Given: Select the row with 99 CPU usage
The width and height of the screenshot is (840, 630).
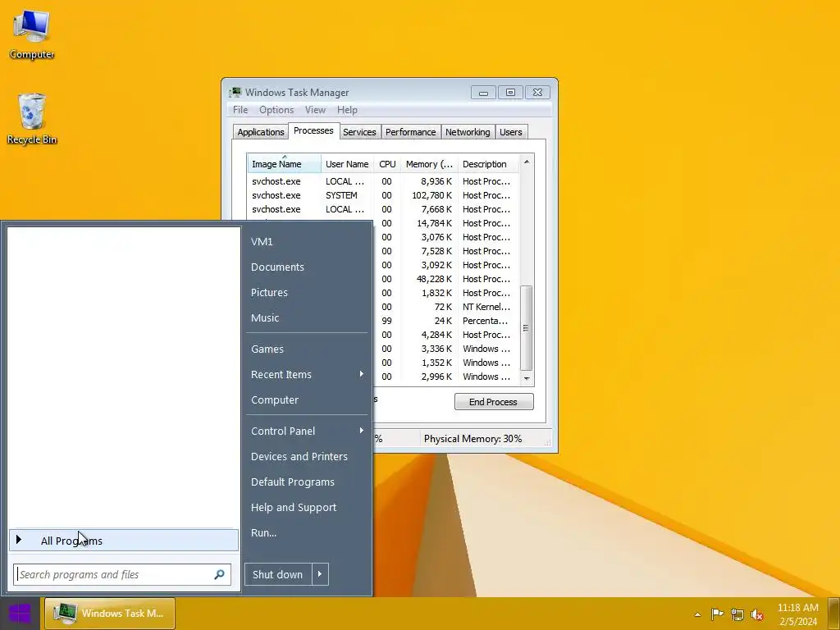Looking at the screenshot, I should (445, 321).
